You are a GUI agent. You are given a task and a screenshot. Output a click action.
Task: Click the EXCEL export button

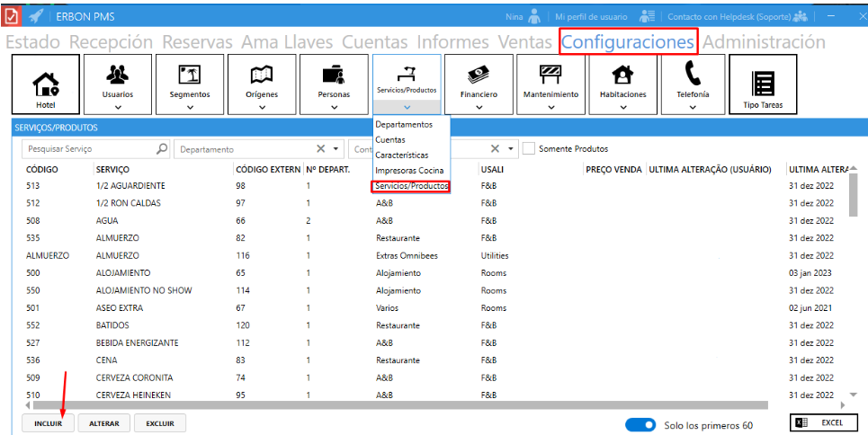(x=824, y=423)
